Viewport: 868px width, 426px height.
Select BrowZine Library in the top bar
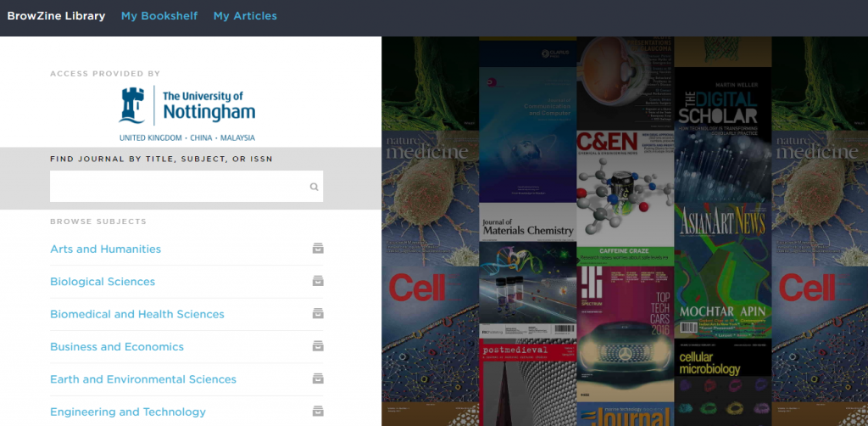click(56, 16)
